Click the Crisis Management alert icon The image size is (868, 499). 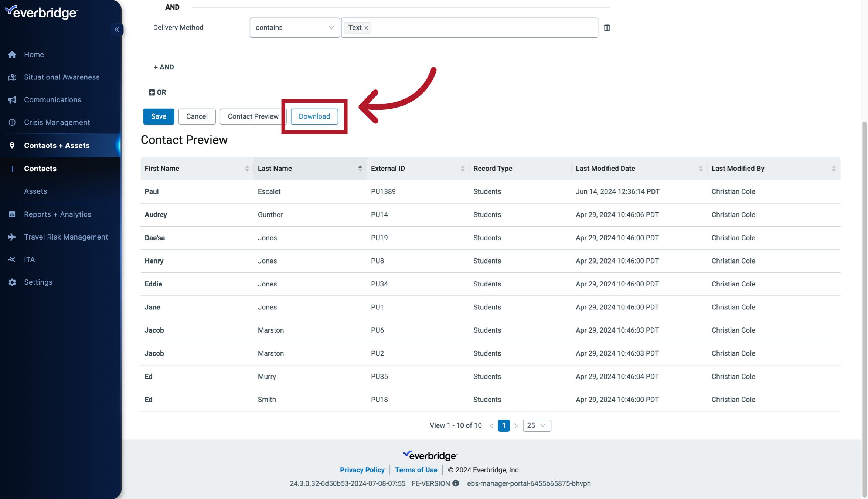click(x=12, y=122)
